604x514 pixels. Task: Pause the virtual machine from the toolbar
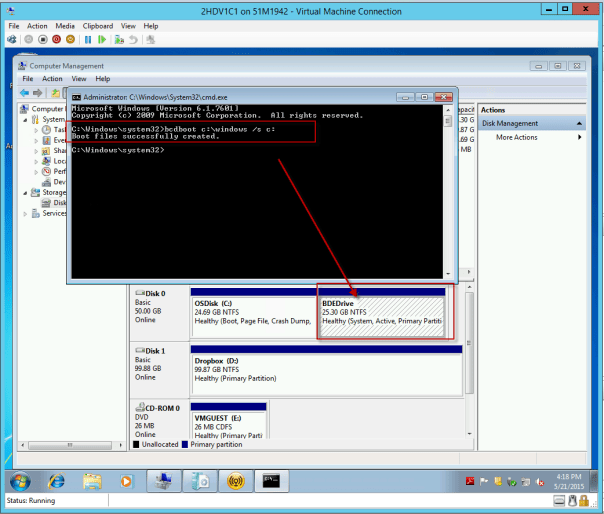point(88,39)
